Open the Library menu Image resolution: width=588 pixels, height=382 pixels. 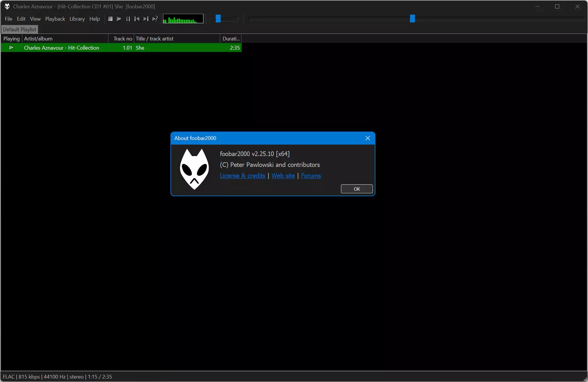point(77,19)
